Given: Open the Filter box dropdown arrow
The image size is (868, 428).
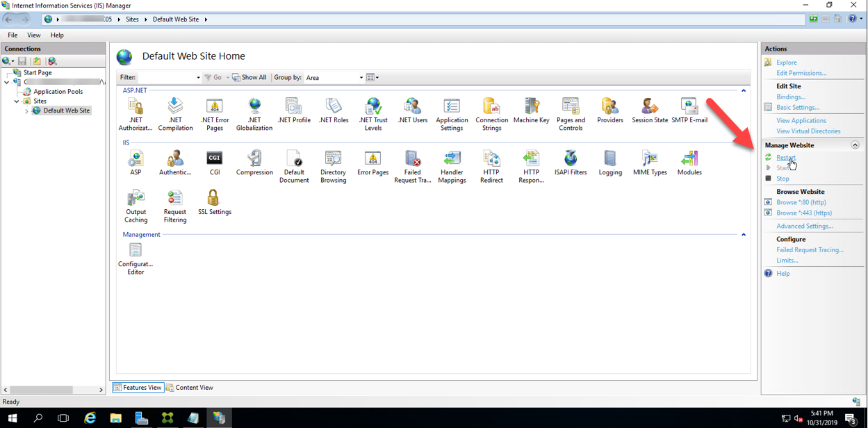Looking at the screenshot, I should tap(198, 78).
